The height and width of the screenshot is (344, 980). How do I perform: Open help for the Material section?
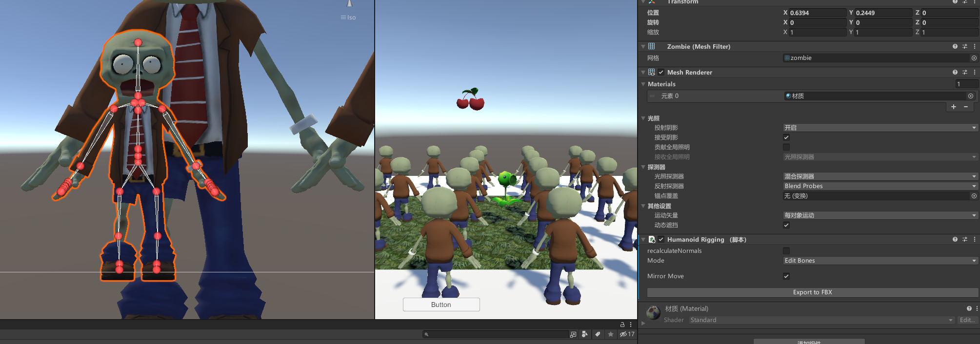969,308
